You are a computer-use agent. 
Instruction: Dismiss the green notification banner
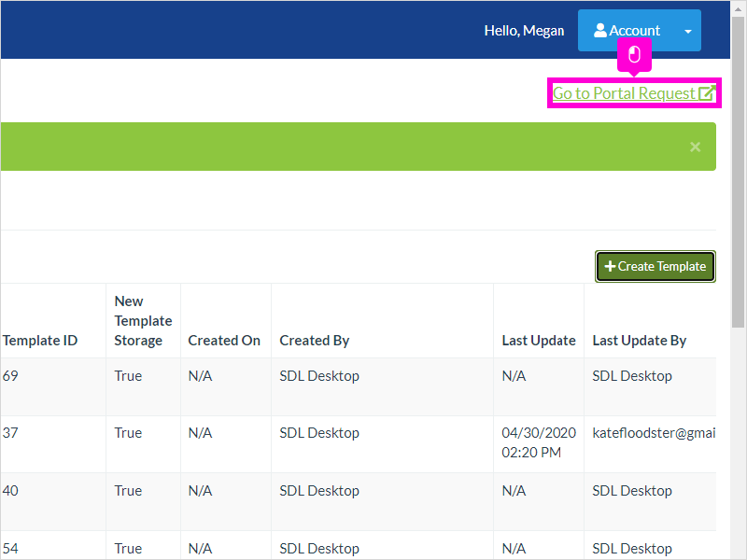(x=695, y=147)
